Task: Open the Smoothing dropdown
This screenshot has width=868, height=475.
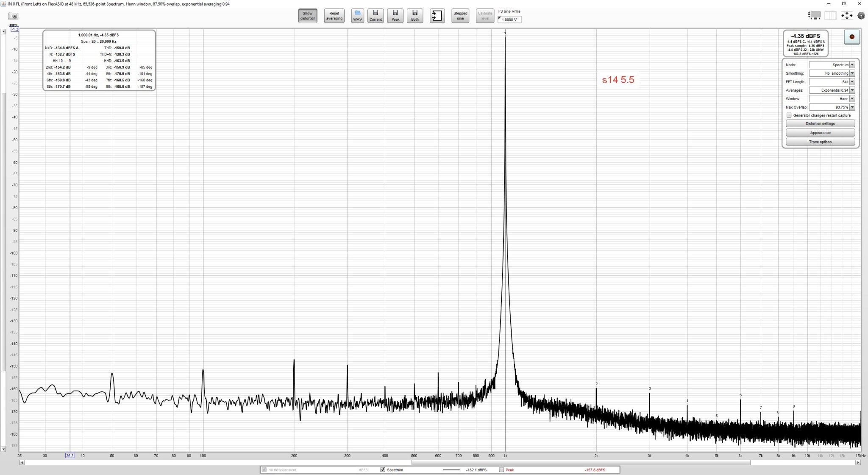Action: [x=832, y=73]
